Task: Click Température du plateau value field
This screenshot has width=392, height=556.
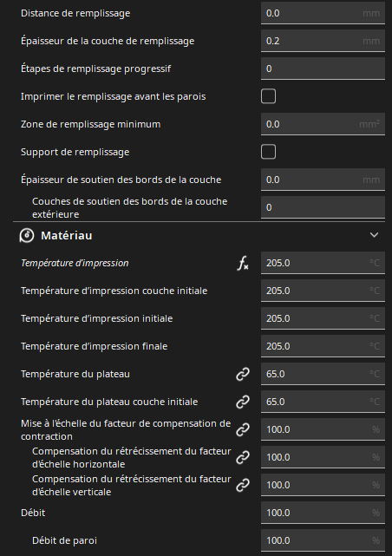Action: [323, 374]
